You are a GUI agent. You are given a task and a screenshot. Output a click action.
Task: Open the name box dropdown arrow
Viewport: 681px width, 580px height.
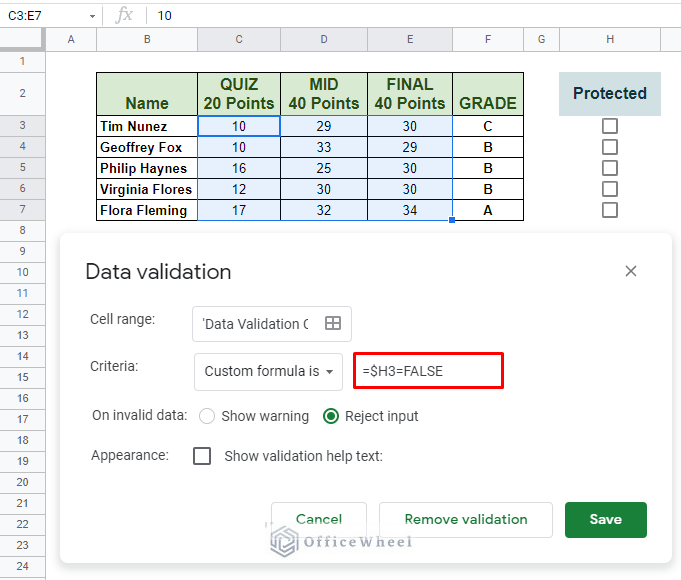click(92, 16)
